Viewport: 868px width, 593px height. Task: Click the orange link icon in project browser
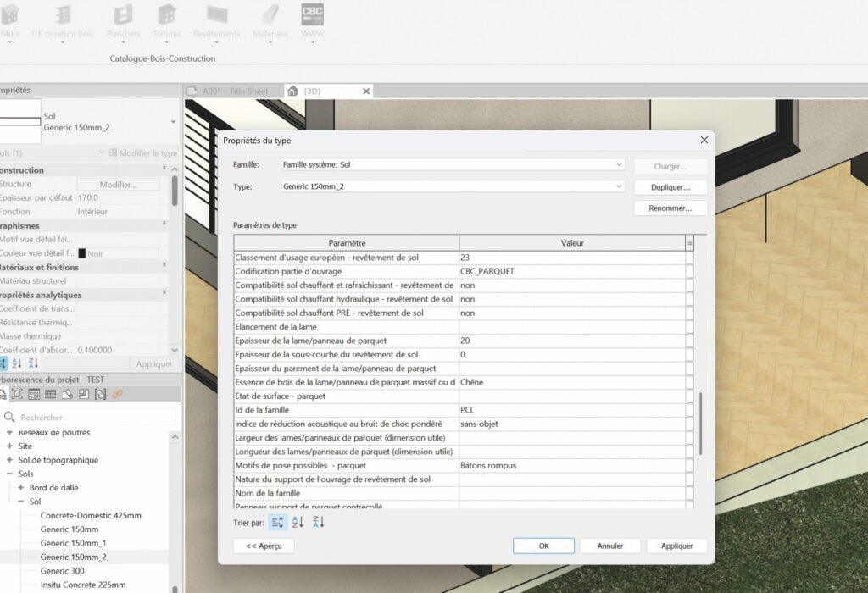click(x=118, y=394)
